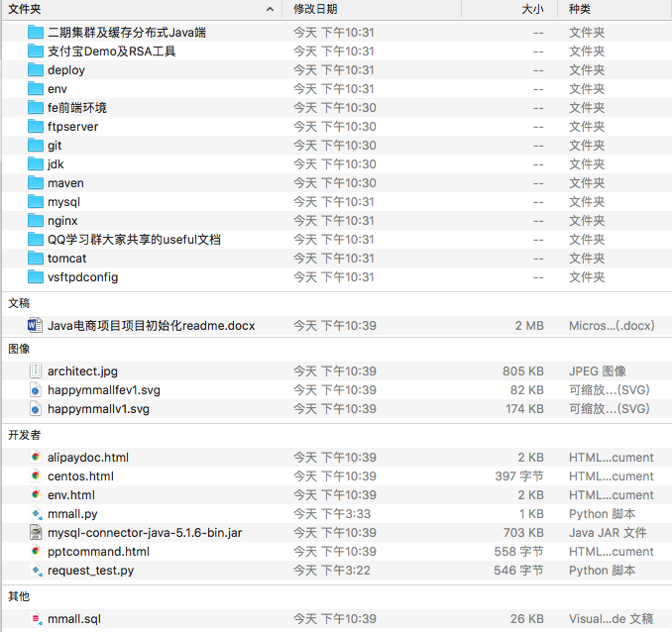Select the Word document icon for readme.docx
Image resolution: width=672 pixels, height=632 pixels.
36,325
